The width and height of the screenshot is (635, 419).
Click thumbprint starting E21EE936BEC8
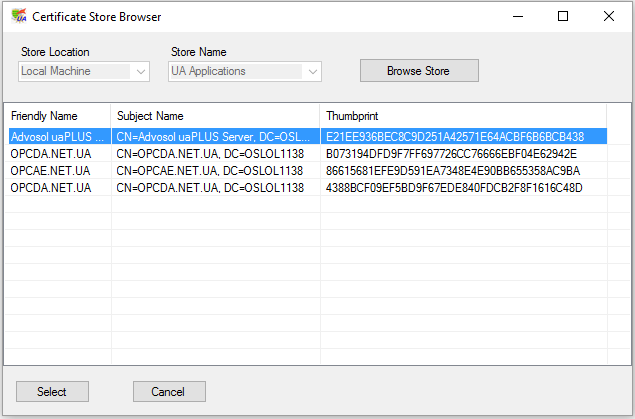click(464, 137)
